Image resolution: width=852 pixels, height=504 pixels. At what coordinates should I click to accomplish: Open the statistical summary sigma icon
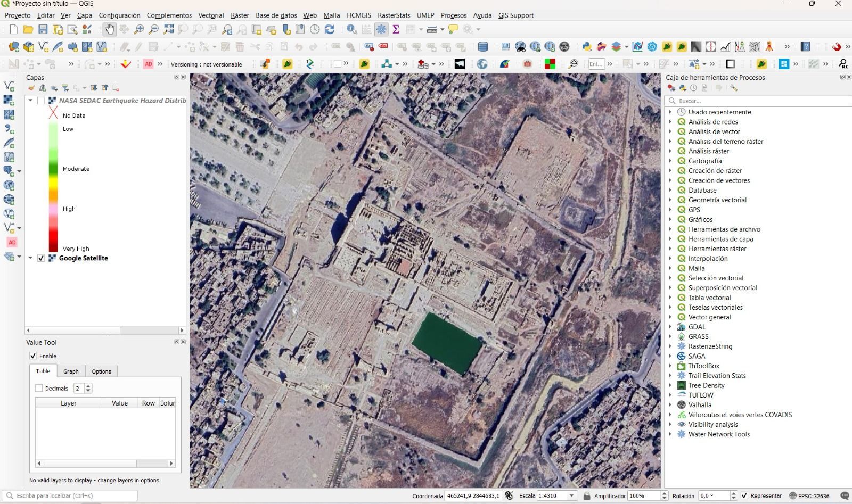[396, 29]
